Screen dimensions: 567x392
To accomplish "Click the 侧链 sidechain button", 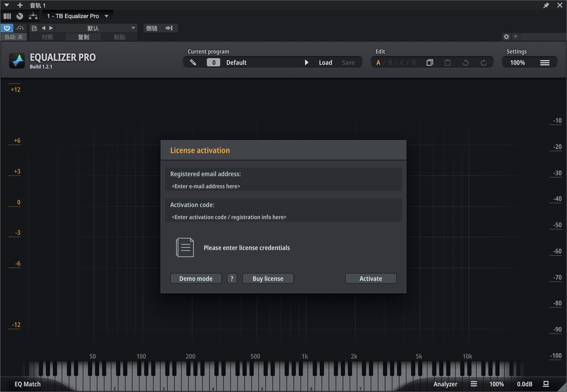I will point(152,28).
